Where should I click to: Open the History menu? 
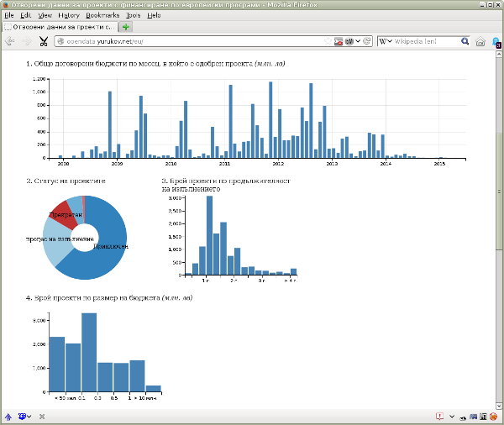pyautogui.click(x=69, y=15)
